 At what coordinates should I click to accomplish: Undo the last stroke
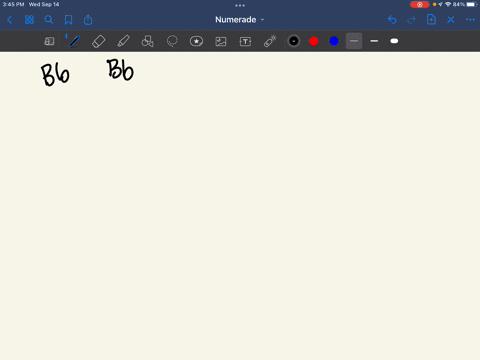pyautogui.click(x=392, y=20)
